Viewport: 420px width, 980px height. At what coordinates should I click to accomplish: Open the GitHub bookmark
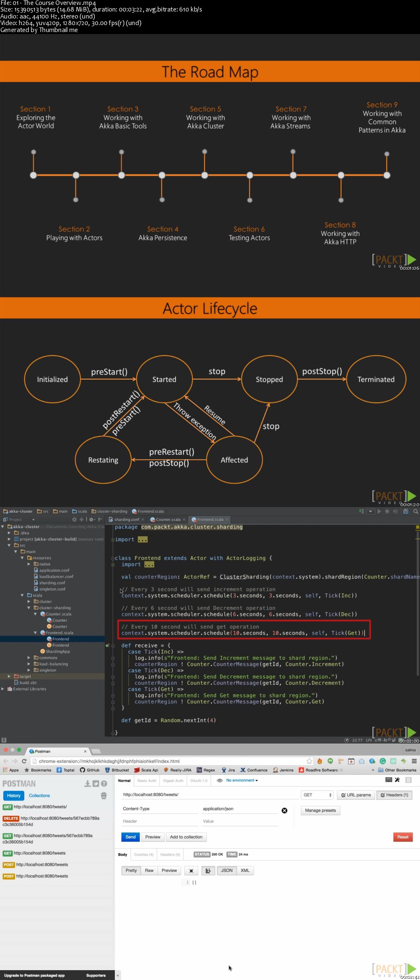(x=90, y=770)
